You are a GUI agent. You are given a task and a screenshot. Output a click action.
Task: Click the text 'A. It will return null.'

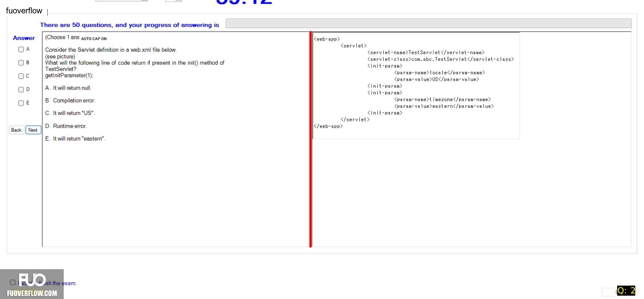click(68, 88)
